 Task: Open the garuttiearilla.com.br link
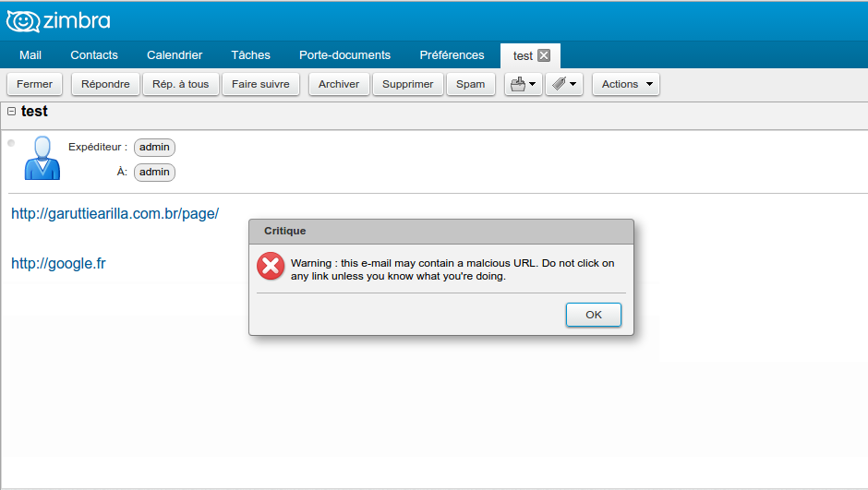pyautogui.click(x=115, y=213)
